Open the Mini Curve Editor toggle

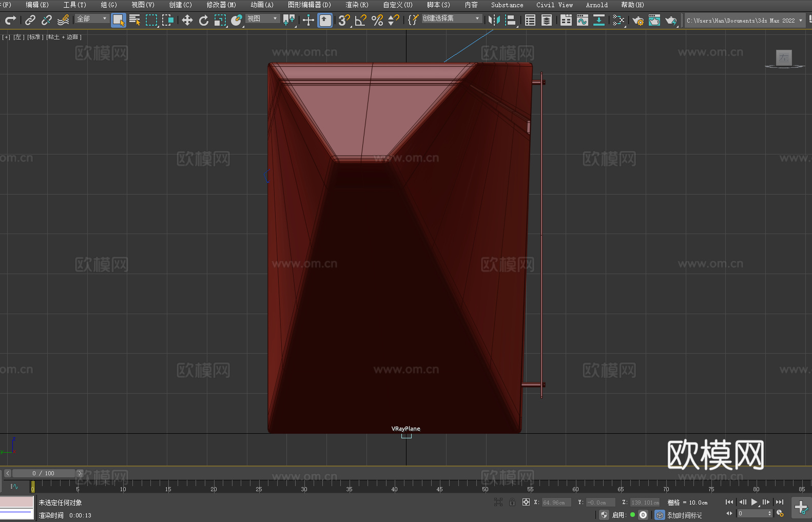point(14,486)
